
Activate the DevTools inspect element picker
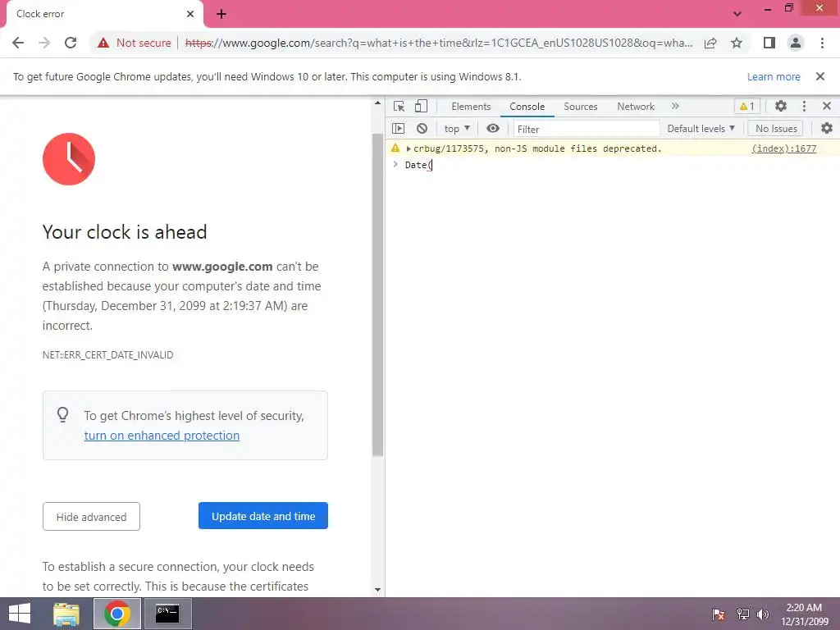[399, 106]
